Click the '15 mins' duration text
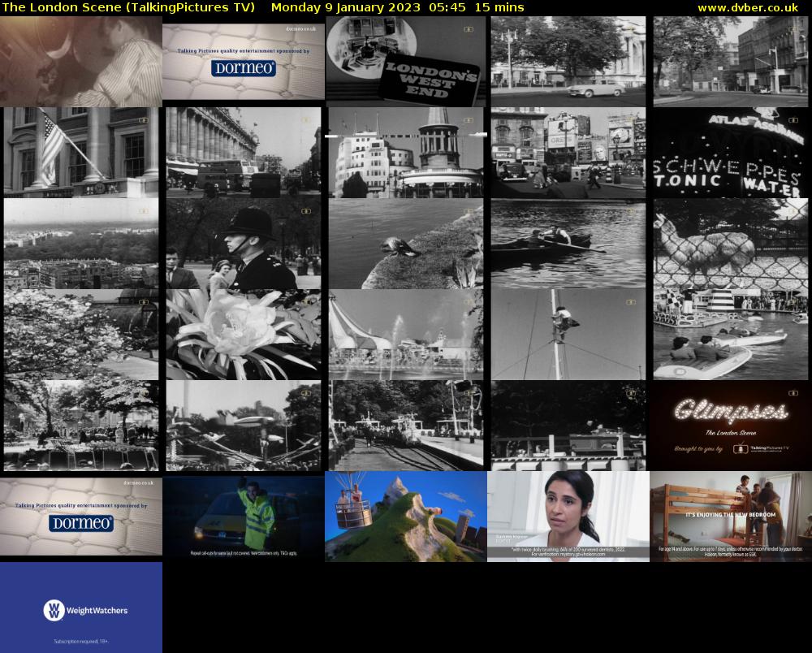This screenshot has height=653, width=812. point(499,8)
